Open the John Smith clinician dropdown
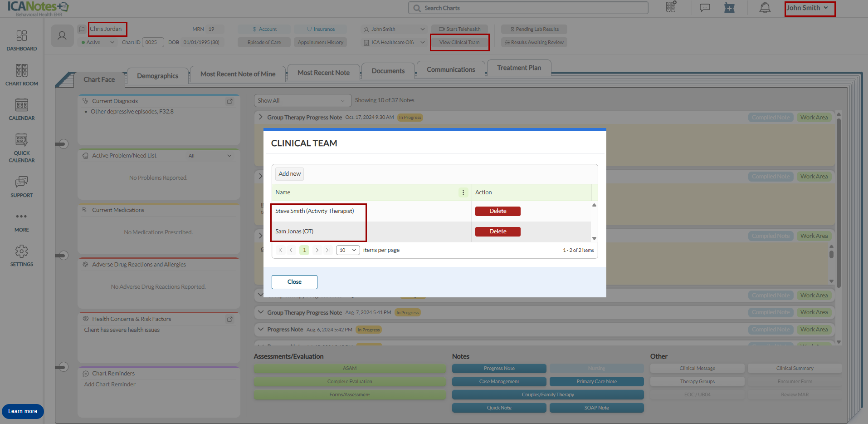Viewport: 868px width, 424px height. coord(394,29)
